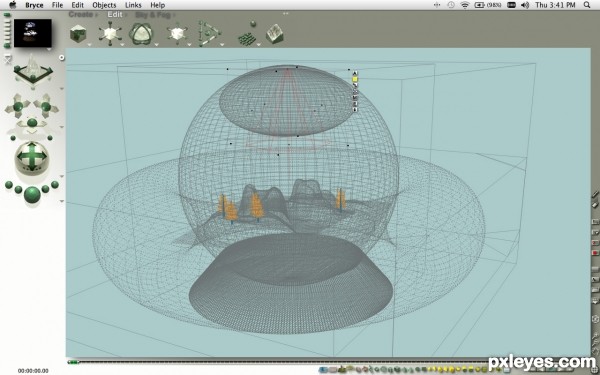This screenshot has width=600, height=375.
Task: Click the small Field of View ball right of Trackball
Action: click(x=50, y=138)
